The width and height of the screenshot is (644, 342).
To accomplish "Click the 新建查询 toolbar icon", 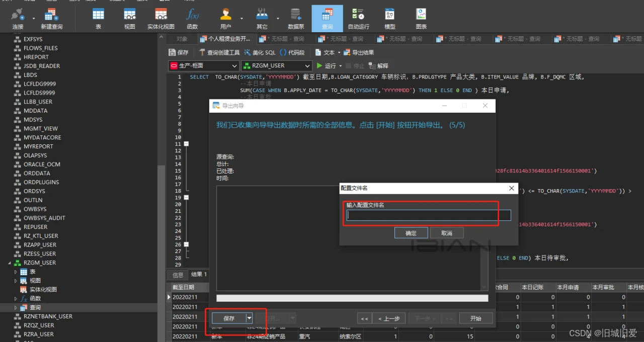I will tap(52, 19).
